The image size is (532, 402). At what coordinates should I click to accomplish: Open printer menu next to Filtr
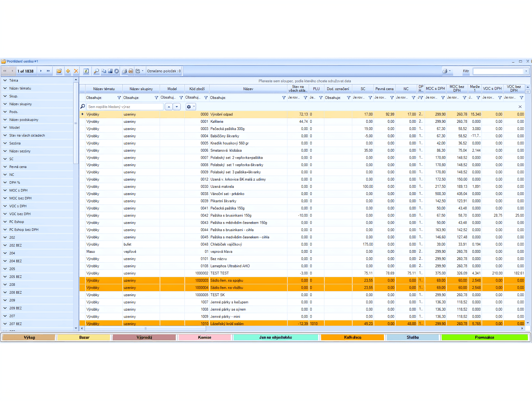click(446, 71)
